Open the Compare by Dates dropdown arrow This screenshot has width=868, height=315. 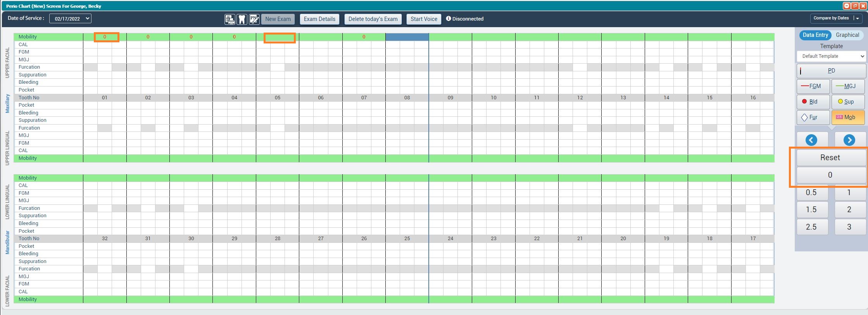click(x=857, y=18)
